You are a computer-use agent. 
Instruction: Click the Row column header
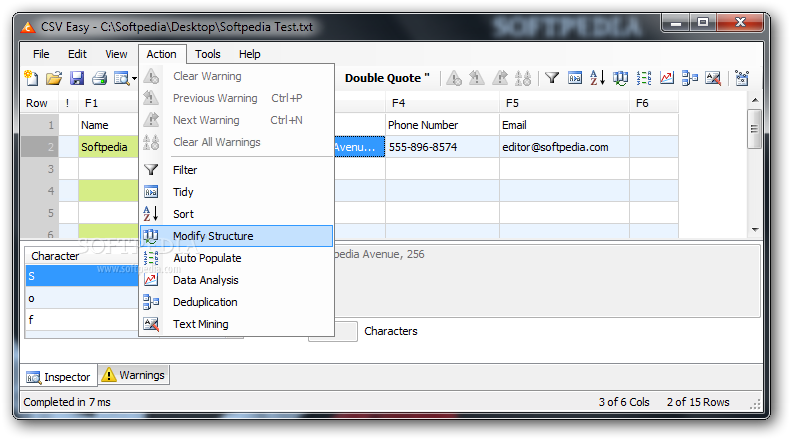click(39, 103)
